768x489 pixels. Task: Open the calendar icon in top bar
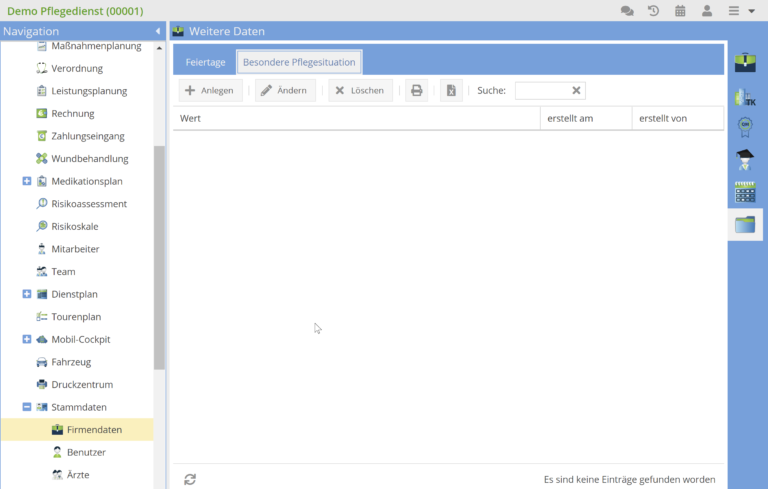681,11
